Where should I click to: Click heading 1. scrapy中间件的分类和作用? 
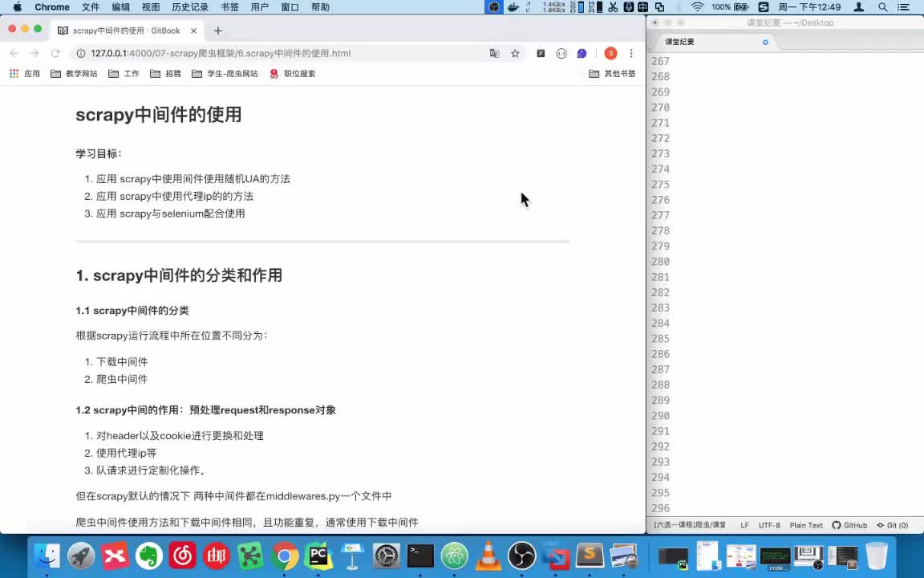coord(179,275)
